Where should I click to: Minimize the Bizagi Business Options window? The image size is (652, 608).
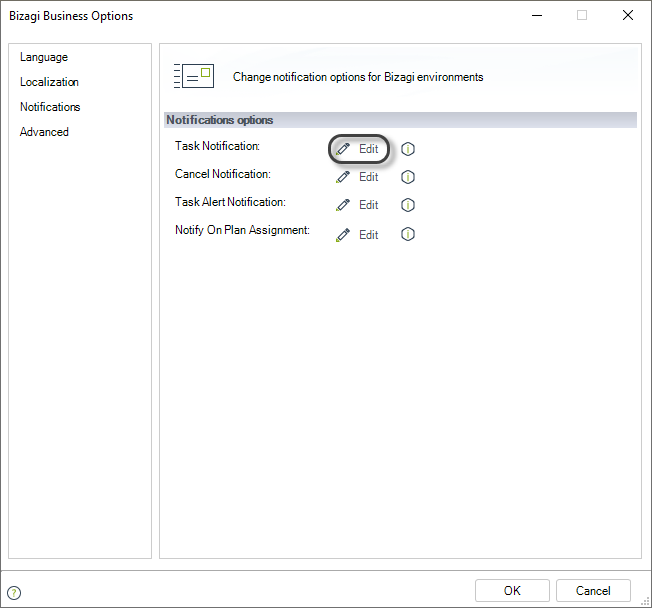(x=537, y=15)
